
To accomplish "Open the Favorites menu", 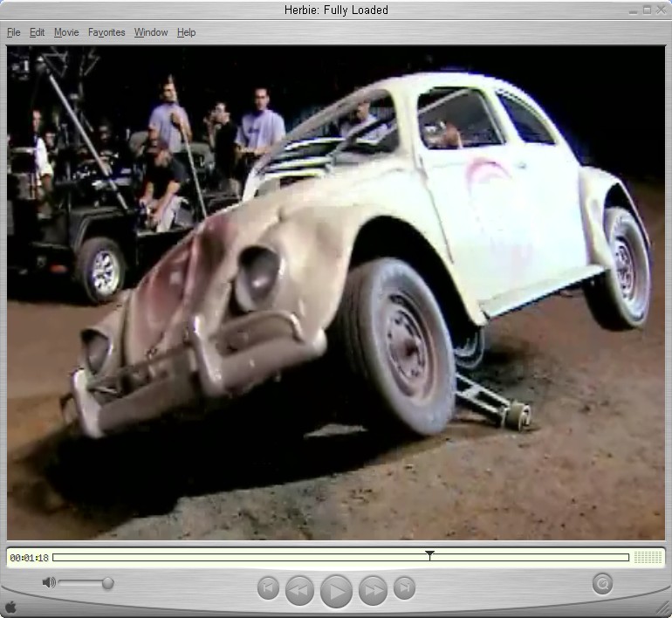I will [106, 32].
